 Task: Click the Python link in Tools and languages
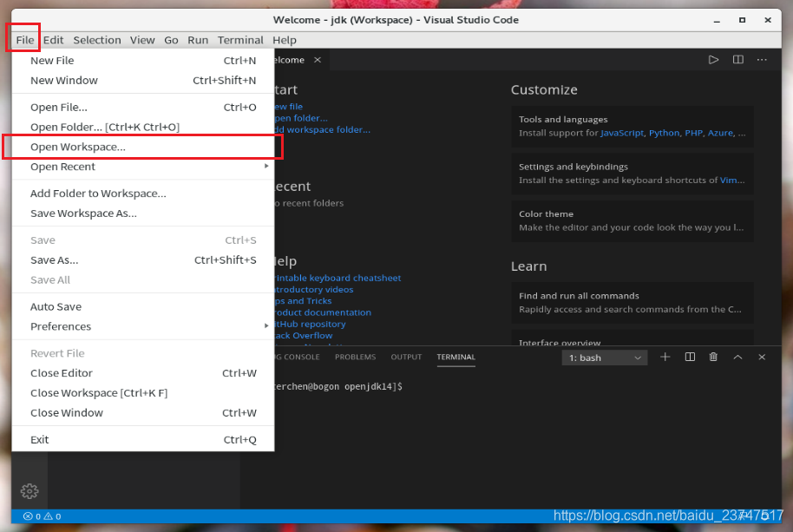tap(664, 133)
